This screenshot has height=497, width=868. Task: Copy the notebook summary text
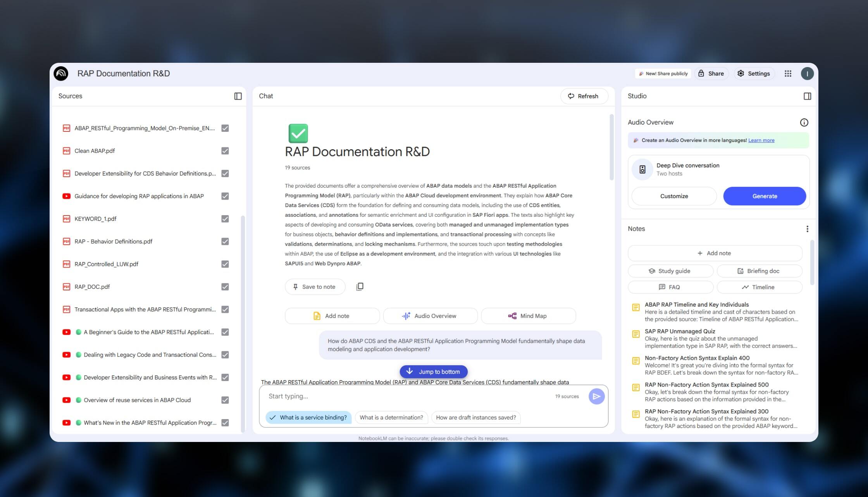(x=360, y=286)
